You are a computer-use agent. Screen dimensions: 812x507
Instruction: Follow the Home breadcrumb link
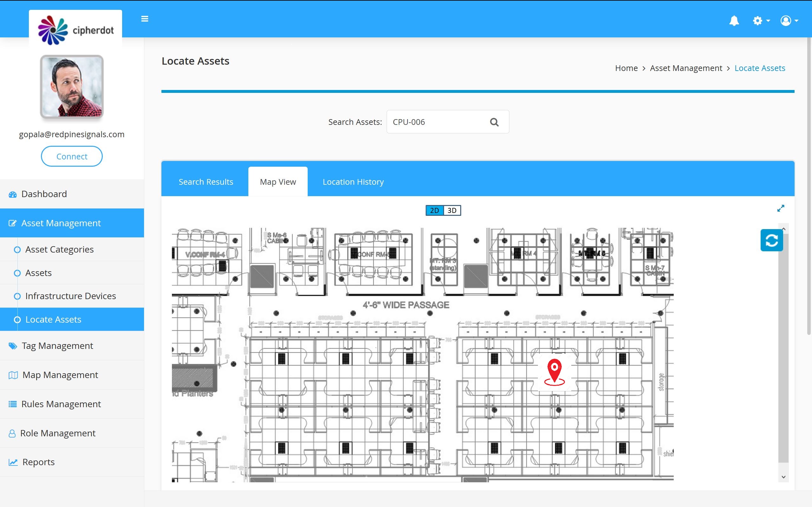coord(626,68)
